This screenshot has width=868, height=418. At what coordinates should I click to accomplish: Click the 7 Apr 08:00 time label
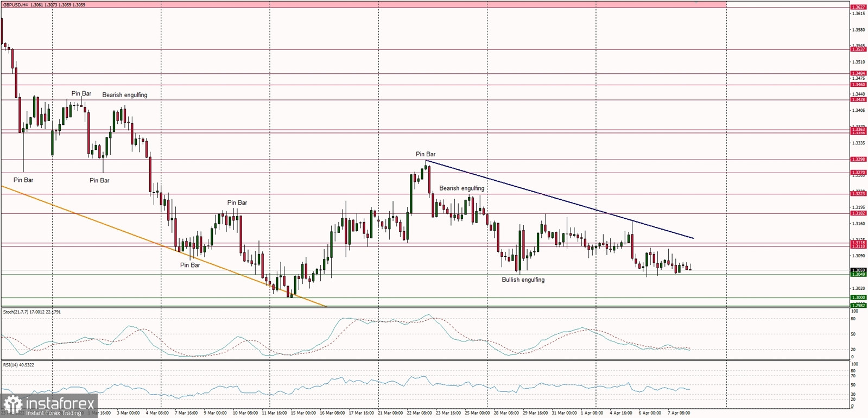coord(679,413)
